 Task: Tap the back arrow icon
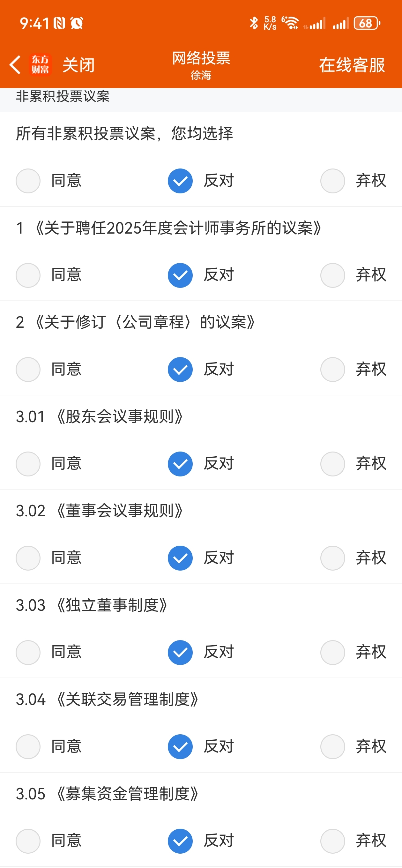point(15,65)
